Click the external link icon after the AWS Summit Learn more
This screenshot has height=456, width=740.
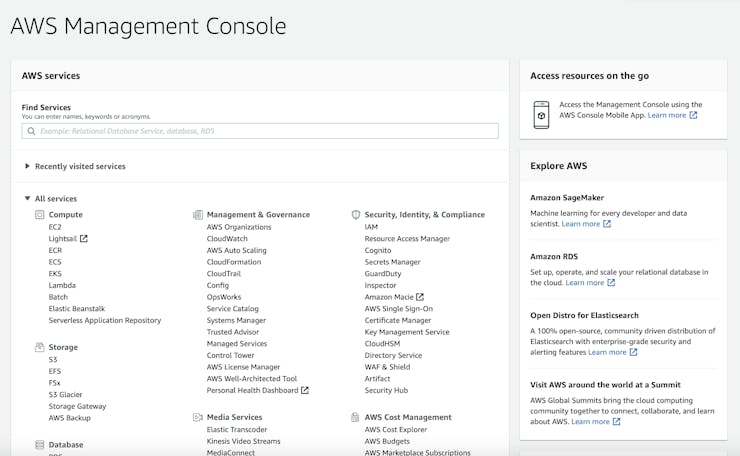[x=616, y=422]
